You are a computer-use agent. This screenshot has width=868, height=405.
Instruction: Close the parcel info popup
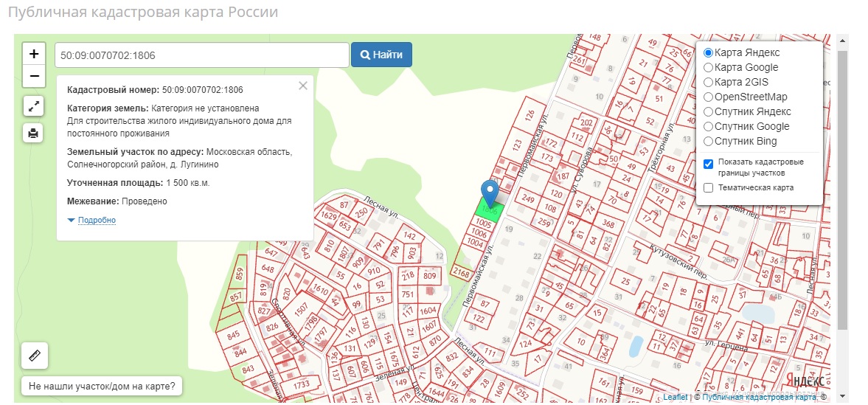coord(303,86)
